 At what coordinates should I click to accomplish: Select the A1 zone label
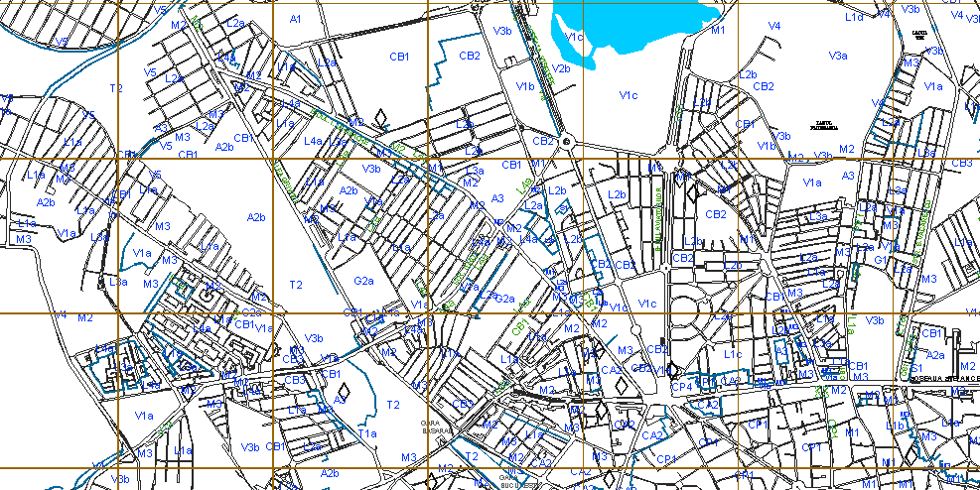click(295, 19)
